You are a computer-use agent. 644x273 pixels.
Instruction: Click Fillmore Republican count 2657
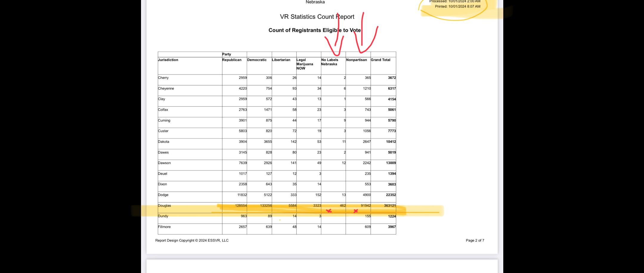(x=243, y=227)
